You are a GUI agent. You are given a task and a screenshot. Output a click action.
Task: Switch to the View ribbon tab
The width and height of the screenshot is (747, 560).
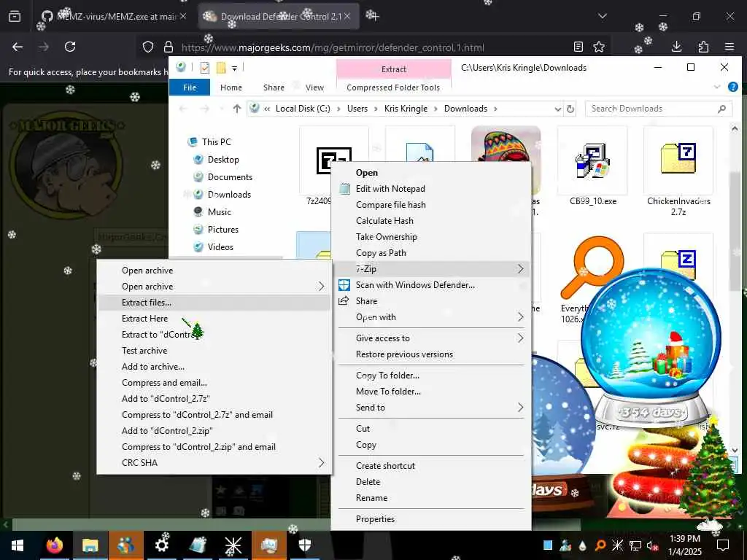pos(314,87)
